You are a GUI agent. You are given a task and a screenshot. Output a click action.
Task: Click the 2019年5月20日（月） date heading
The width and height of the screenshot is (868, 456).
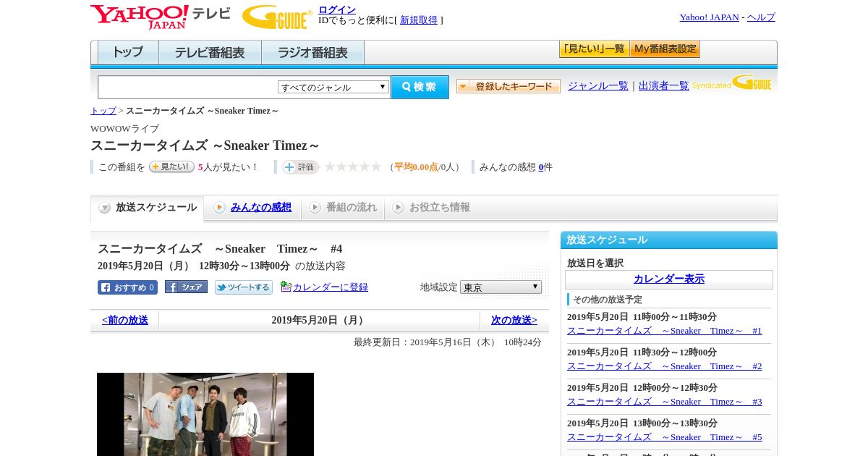319,320
